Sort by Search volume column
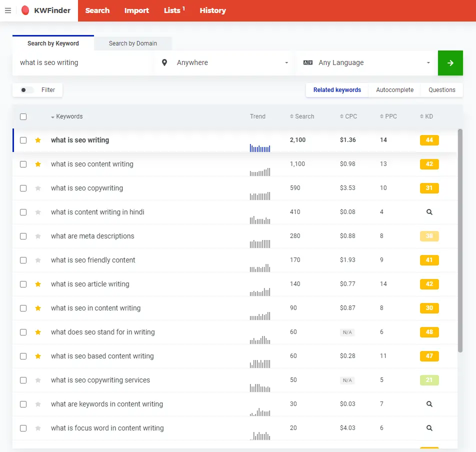The width and height of the screenshot is (476, 452). tap(302, 116)
